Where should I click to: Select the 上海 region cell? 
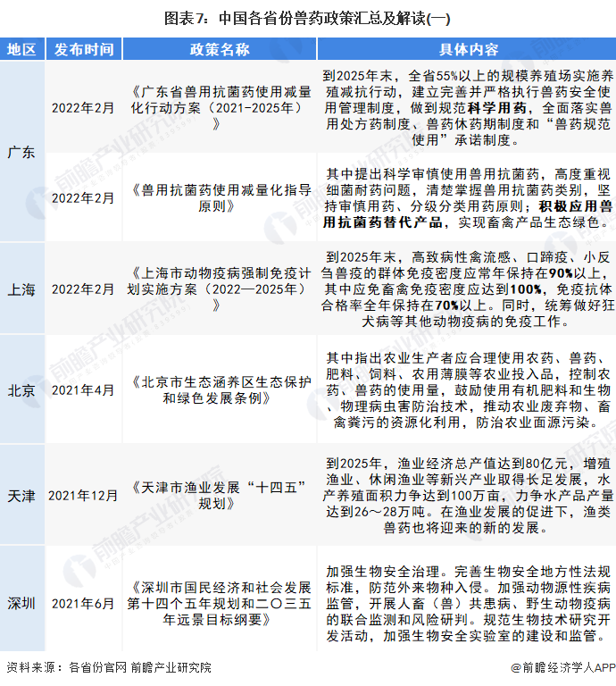click(21, 289)
